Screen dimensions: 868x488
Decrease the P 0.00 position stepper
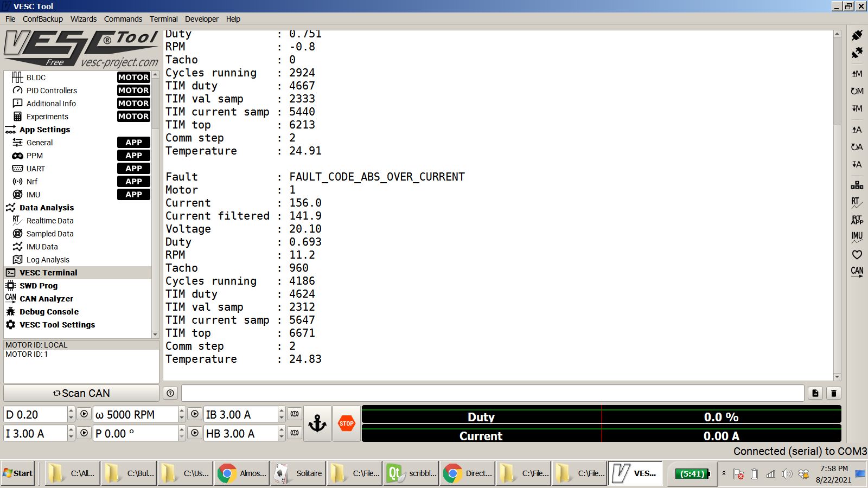click(182, 437)
